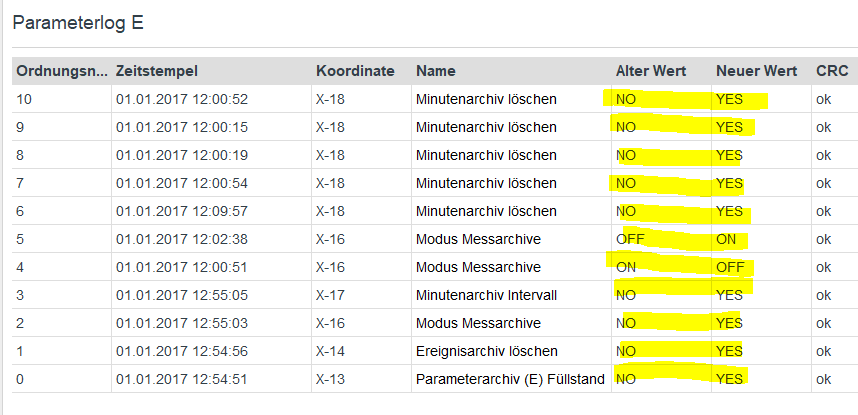The image size is (858, 415).
Task: Select the Ereignisarchiv löschen entry
Action: coord(484,351)
